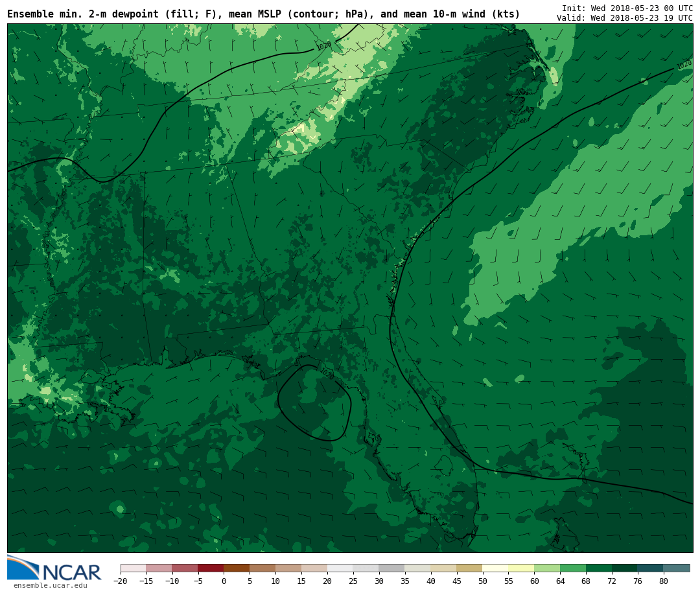The width and height of the screenshot is (700, 593).
Task: Click the colorbar tick label 68
Action: 586,581
